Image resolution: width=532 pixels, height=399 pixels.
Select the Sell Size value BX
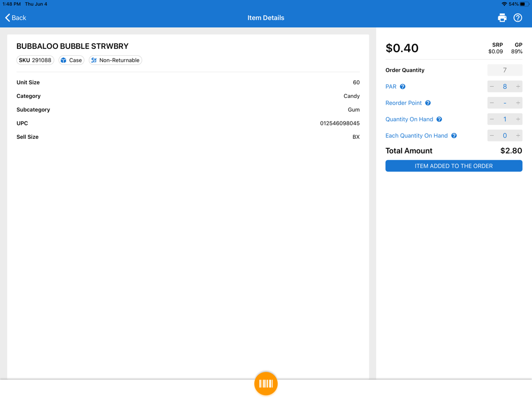pyautogui.click(x=356, y=137)
